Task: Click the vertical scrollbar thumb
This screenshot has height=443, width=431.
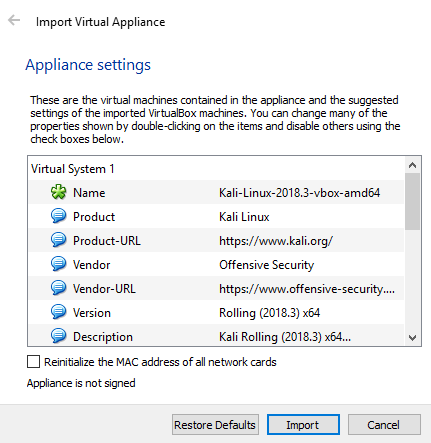Action: click(413, 201)
